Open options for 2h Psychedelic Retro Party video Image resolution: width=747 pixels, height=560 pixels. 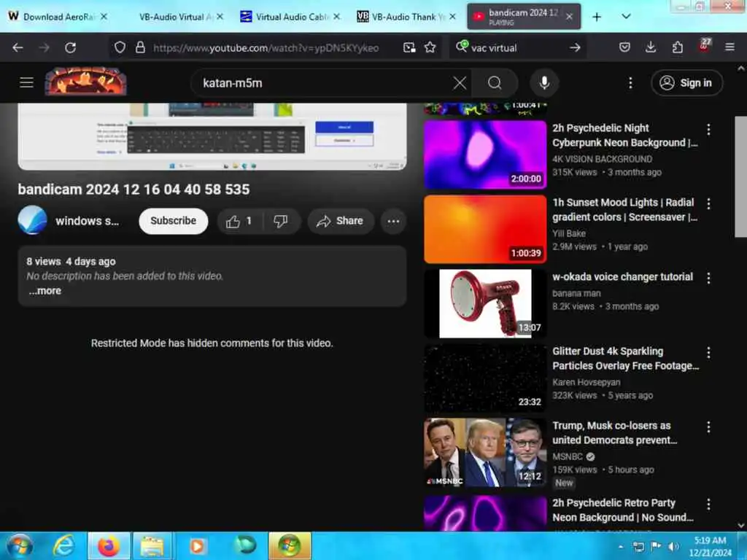(709, 505)
